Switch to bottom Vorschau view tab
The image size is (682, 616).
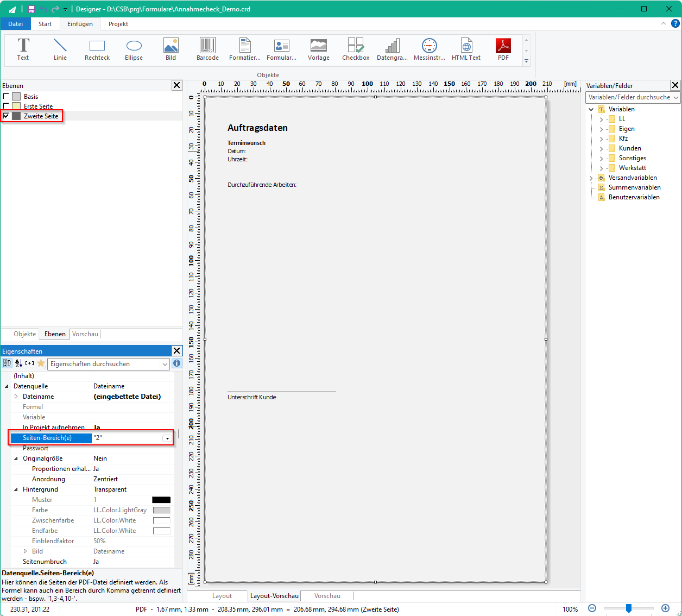point(327,596)
